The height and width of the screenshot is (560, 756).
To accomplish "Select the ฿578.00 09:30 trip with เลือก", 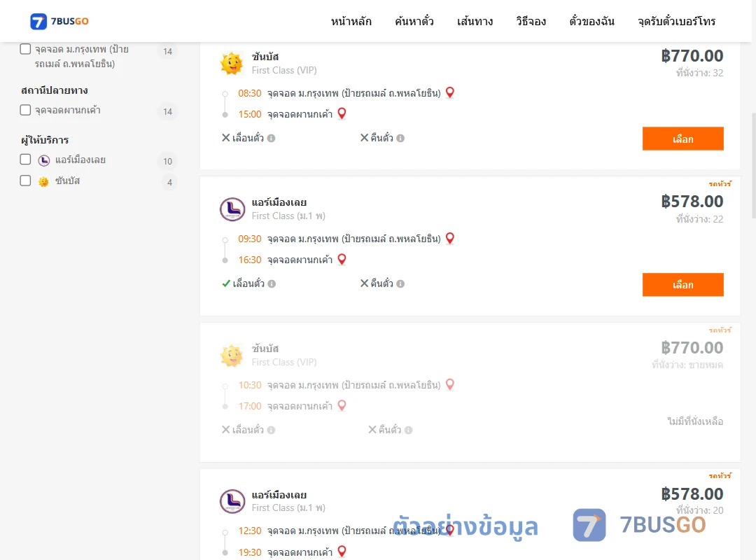I will [x=682, y=285].
